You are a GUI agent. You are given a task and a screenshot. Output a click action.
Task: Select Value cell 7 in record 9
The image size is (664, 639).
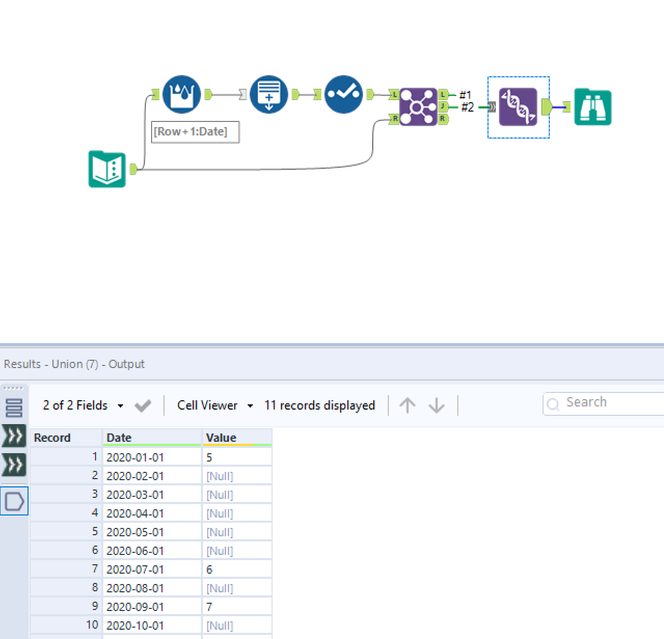[237, 606]
